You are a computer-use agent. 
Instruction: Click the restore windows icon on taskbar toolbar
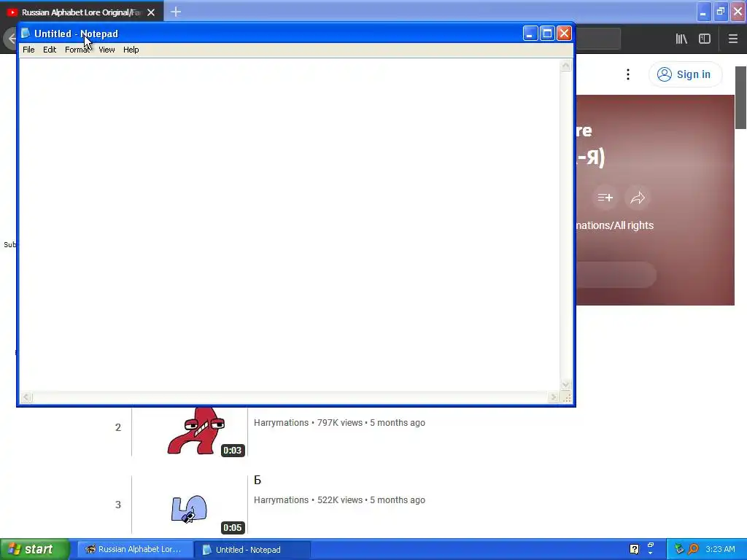(x=651, y=545)
